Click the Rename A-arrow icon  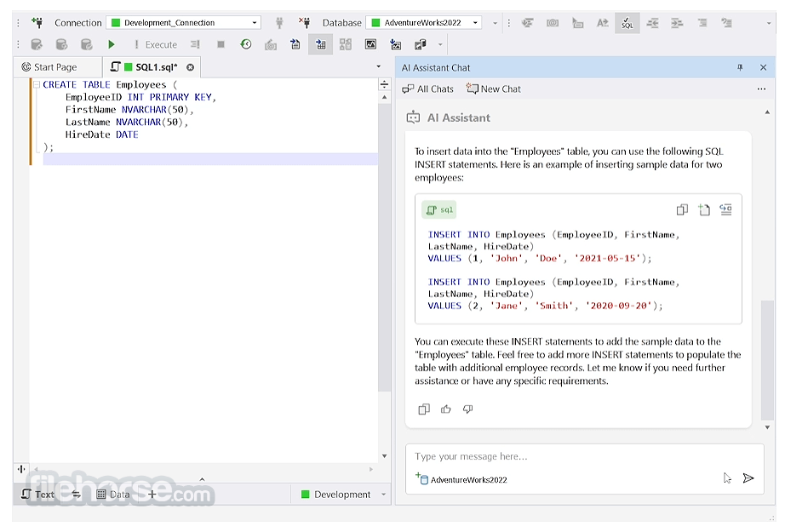tap(602, 22)
